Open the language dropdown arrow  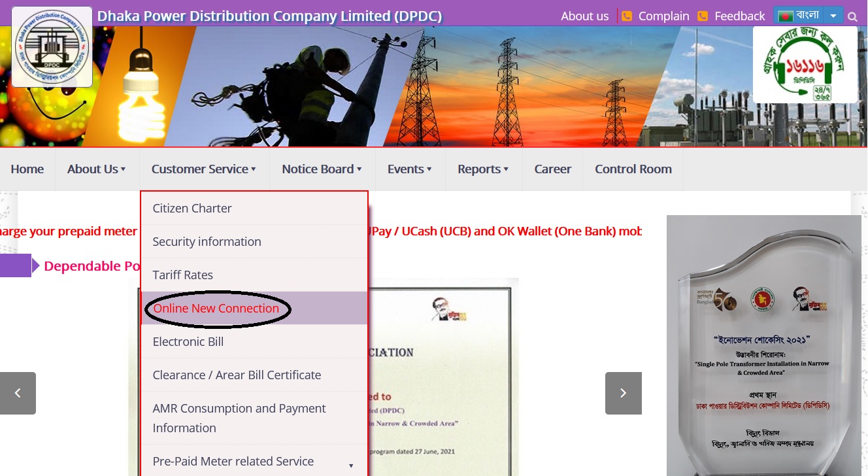point(833,16)
